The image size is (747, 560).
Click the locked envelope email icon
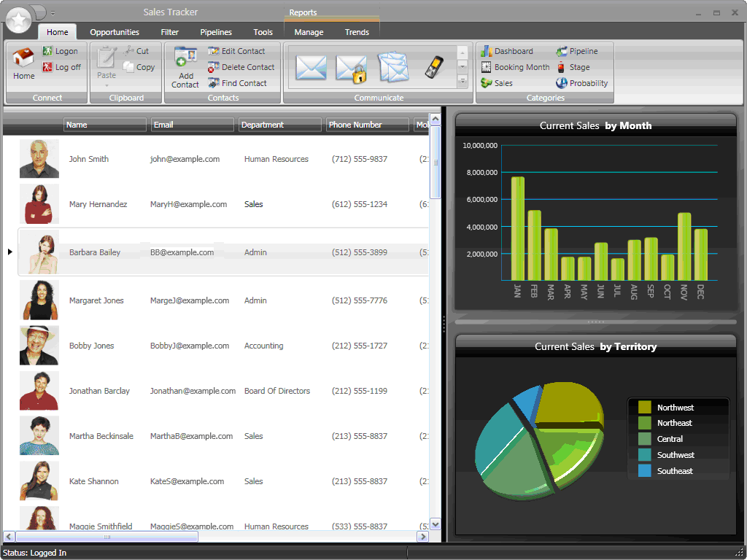(352, 68)
